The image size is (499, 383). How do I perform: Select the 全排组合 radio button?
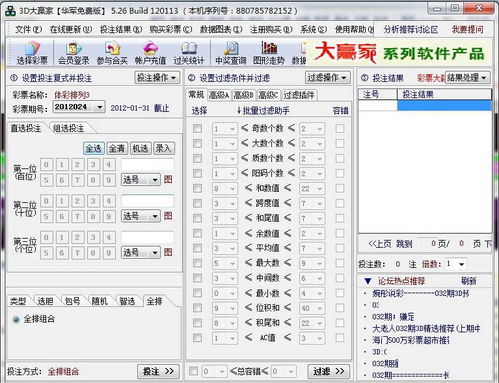[x=16, y=320]
